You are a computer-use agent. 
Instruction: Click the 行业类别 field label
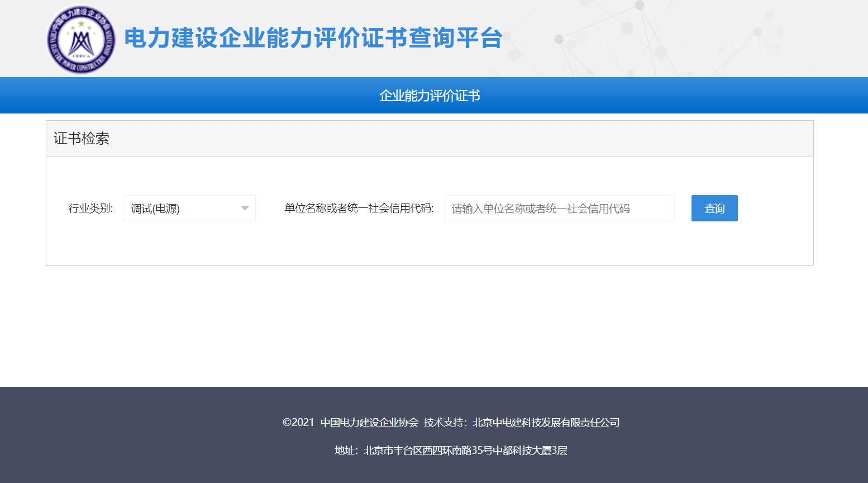click(x=90, y=209)
